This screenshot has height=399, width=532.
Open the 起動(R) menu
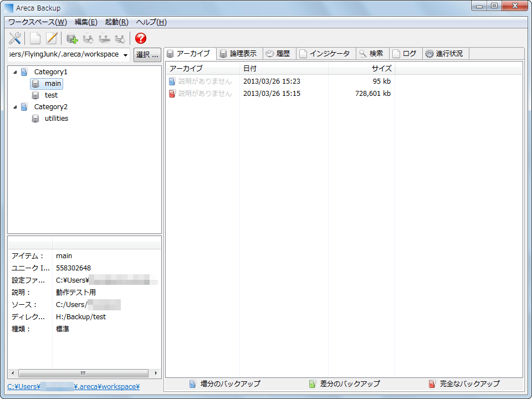pos(117,22)
